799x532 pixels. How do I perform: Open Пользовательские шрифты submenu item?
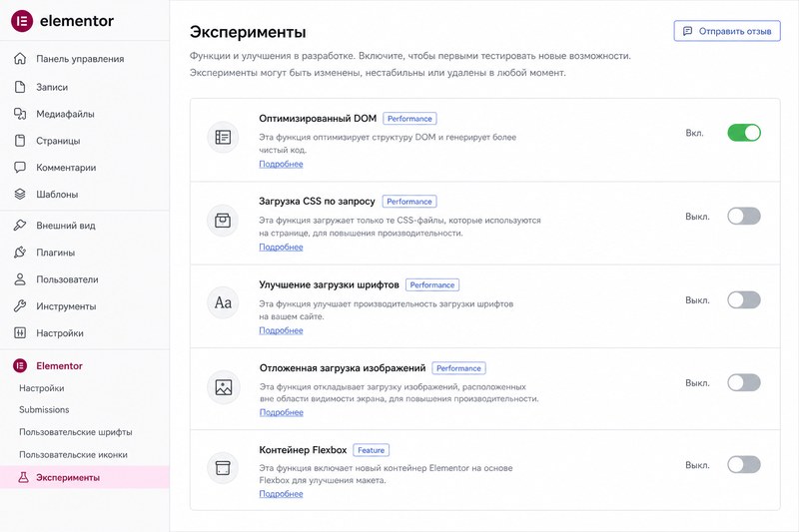coord(76,432)
